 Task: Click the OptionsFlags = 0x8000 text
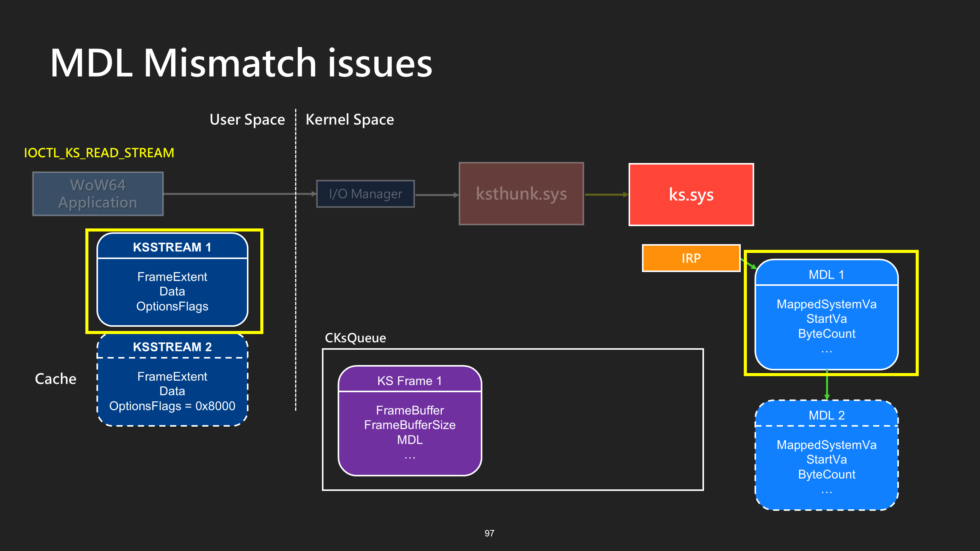click(172, 406)
